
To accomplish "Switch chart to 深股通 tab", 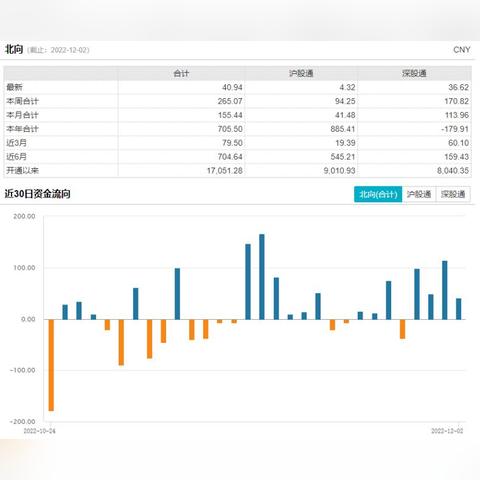I will coord(453,194).
